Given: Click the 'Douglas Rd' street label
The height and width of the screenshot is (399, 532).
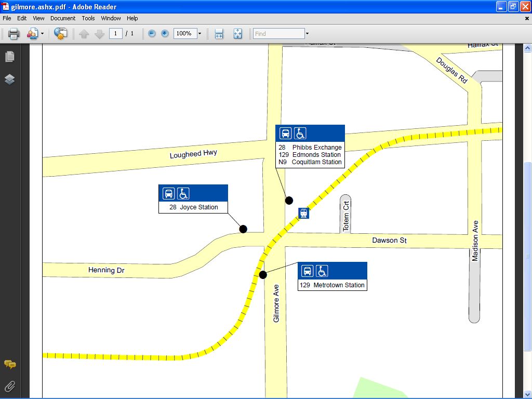Looking at the screenshot, I should [x=452, y=70].
